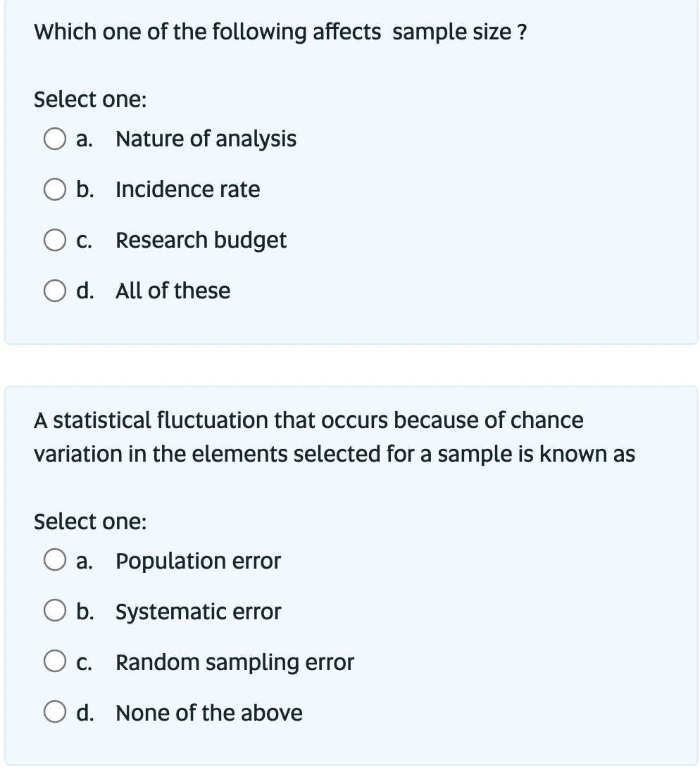Select radio option "All of these"
Screen dimensions: 700x784
(55, 291)
